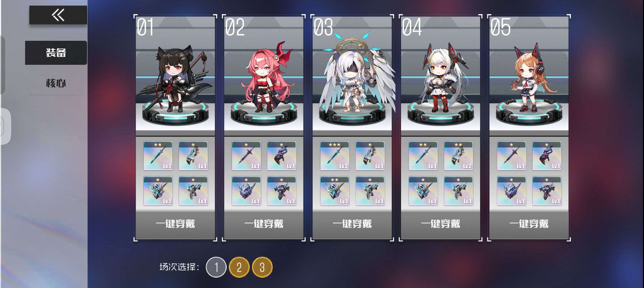Auto-equip character 05 with 一键穿戴
Screen dimensions: 644x288
(529, 224)
